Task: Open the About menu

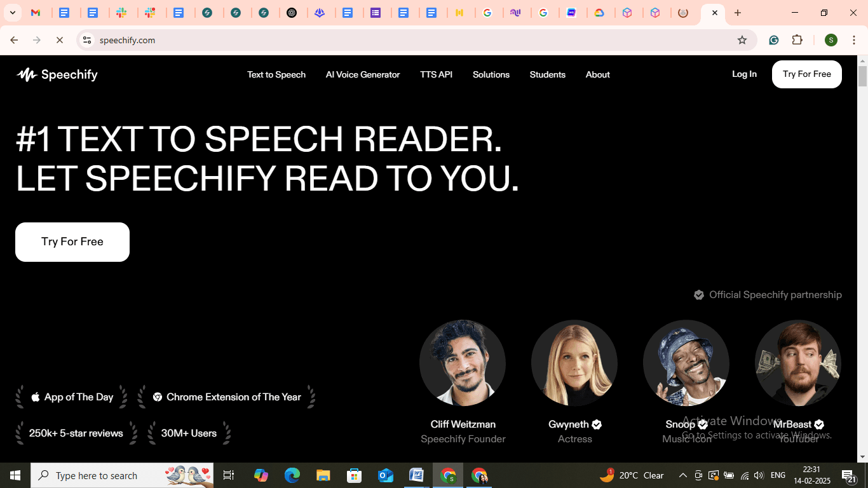Action: coord(598,74)
